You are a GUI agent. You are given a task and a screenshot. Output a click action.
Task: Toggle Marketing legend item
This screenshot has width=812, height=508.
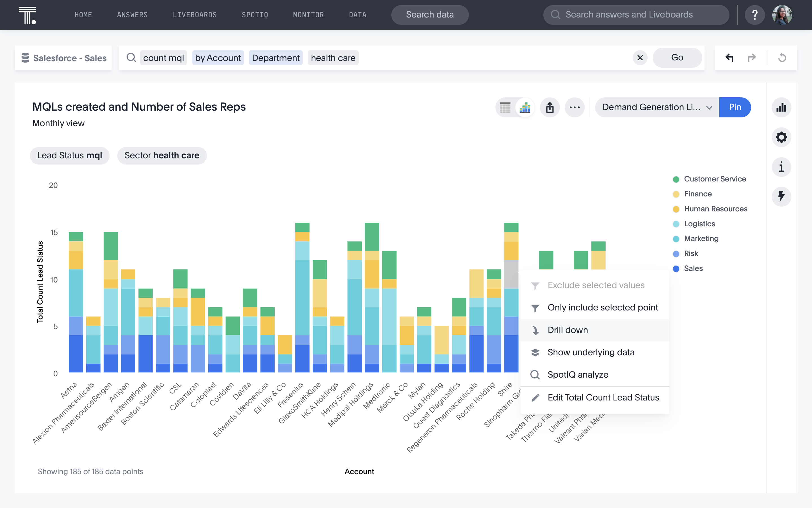click(696, 238)
